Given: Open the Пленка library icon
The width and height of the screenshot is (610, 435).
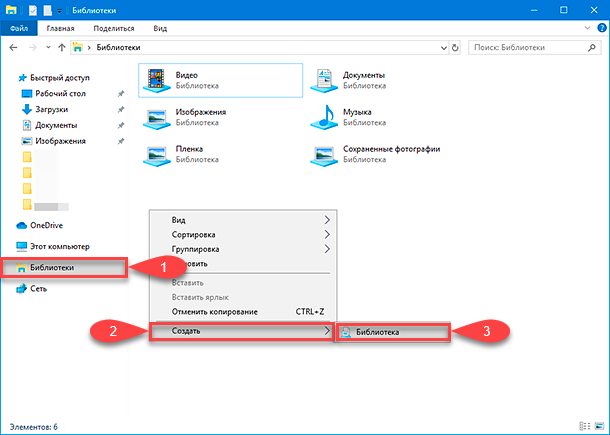Looking at the screenshot, I should coord(157,154).
